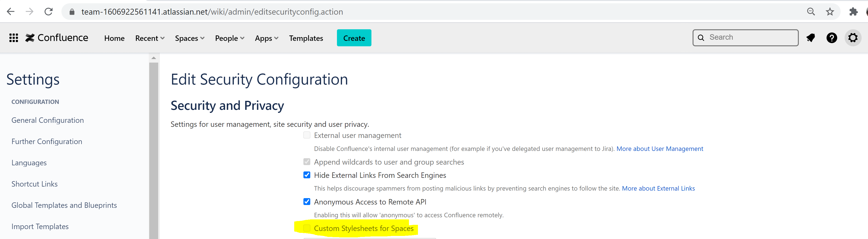Click the notifications tag icon beside Search
This screenshot has height=239, width=868.
[x=811, y=38]
